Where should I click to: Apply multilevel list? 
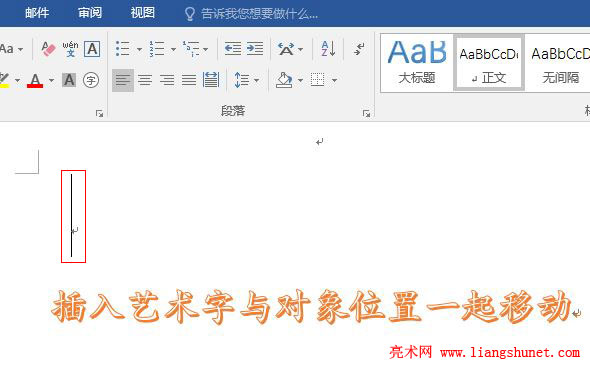point(191,49)
